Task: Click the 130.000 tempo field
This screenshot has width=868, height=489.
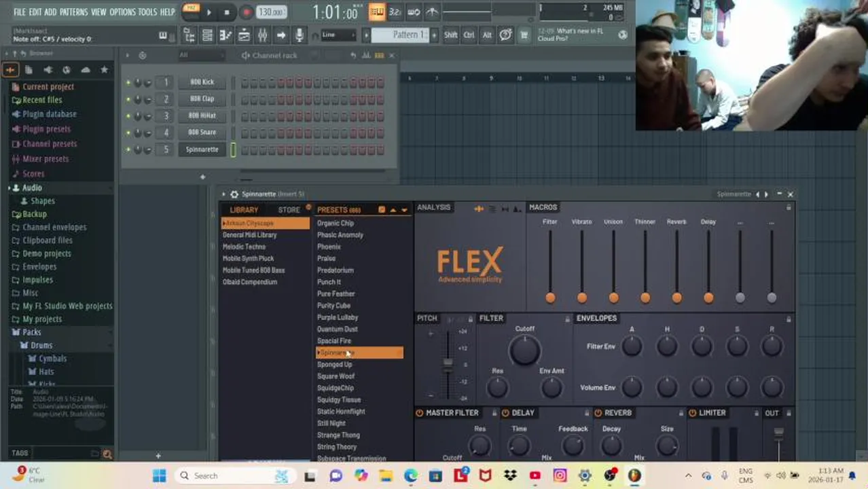Action: pyautogui.click(x=271, y=12)
